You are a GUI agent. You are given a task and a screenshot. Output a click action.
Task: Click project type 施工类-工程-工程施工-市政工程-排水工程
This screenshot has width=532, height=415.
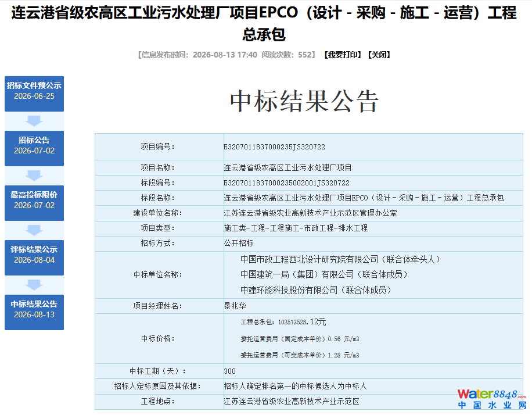(x=296, y=228)
